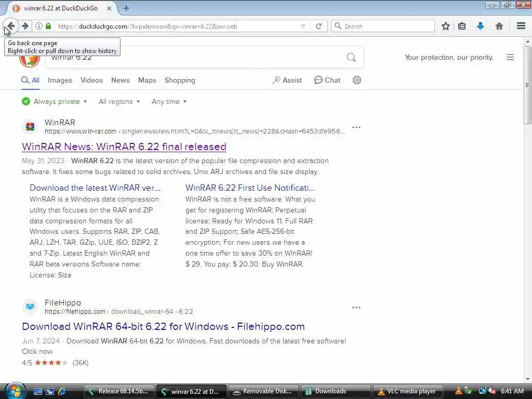Click the VLC cone icon in system tray
532x399 pixels.
click(x=458, y=391)
